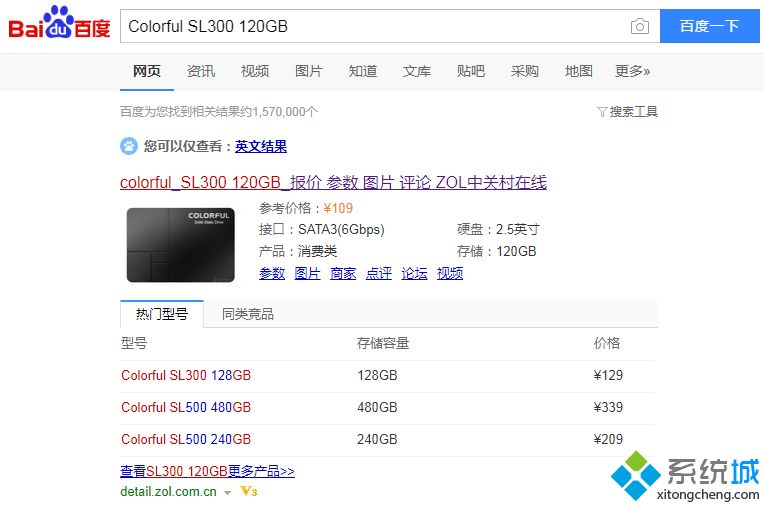Click the 240GB storage capacity cell
This screenshot has height=505, width=764.
coord(377,439)
